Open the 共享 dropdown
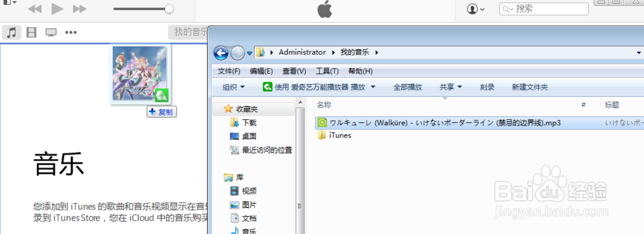 click(x=451, y=87)
